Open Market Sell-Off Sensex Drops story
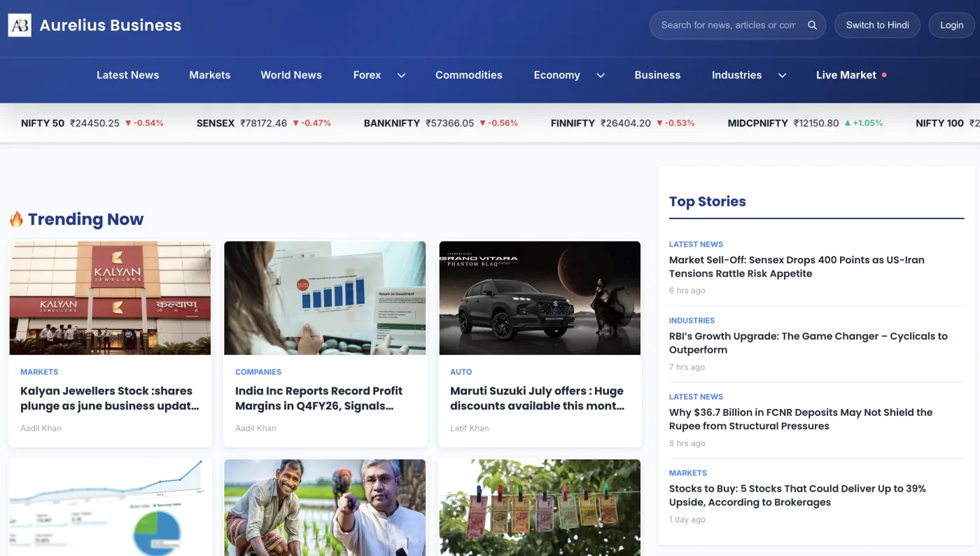This screenshot has height=556, width=980. pos(797,267)
